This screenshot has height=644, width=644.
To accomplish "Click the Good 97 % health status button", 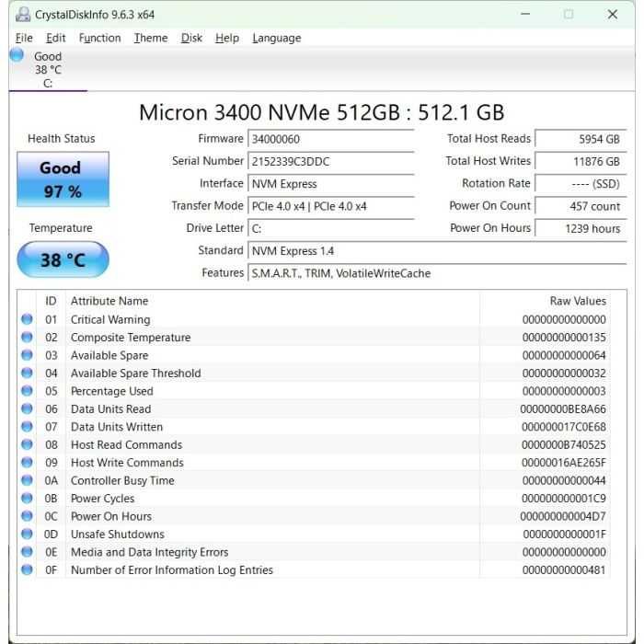I will click(63, 179).
